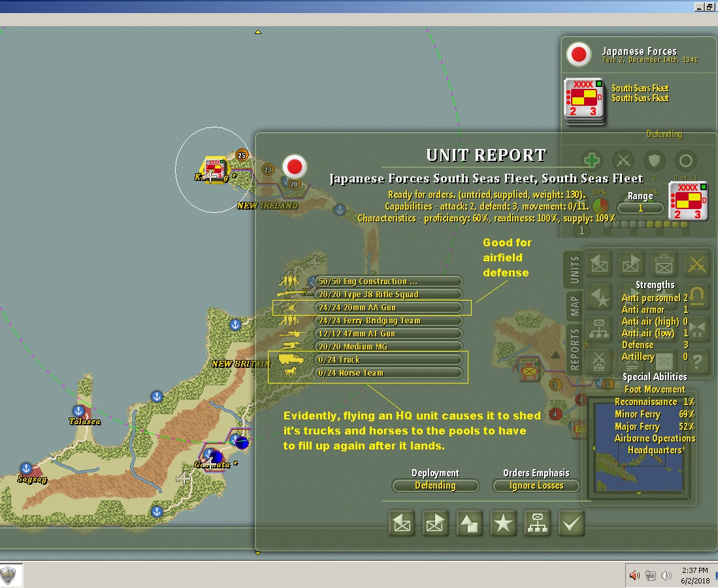Image resolution: width=718 pixels, height=588 pixels.
Task: Go to next unit envelope icon
Action: pos(435,523)
